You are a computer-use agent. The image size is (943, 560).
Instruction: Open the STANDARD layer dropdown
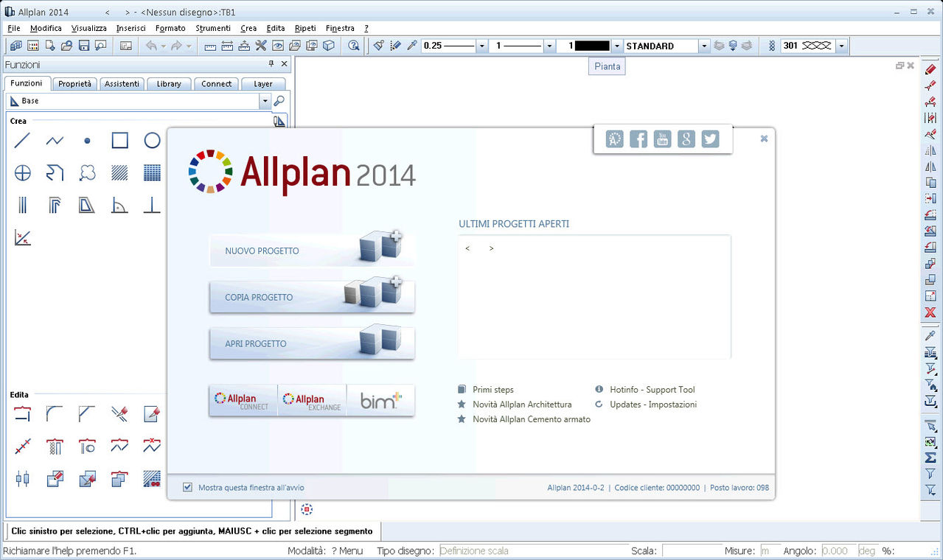click(x=704, y=46)
